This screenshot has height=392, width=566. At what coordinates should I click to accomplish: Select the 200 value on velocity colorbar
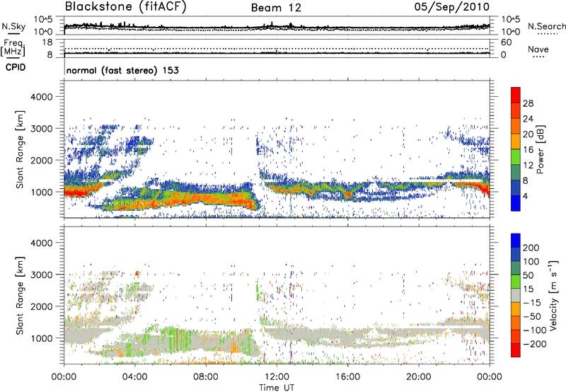coord(531,248)
